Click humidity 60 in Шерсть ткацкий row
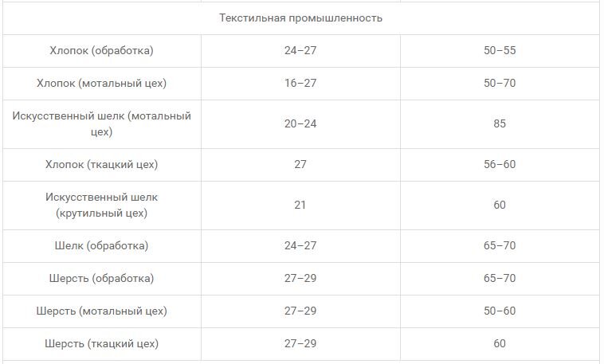The height and width of the screenshot is (364, 604). (x=500, y=343)
